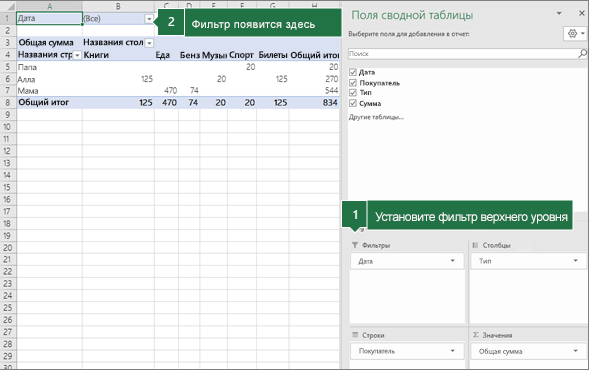Viewport: 589px width, 370px height.
Task: Focus the Поиск field search box
Action: pos(464,54)
